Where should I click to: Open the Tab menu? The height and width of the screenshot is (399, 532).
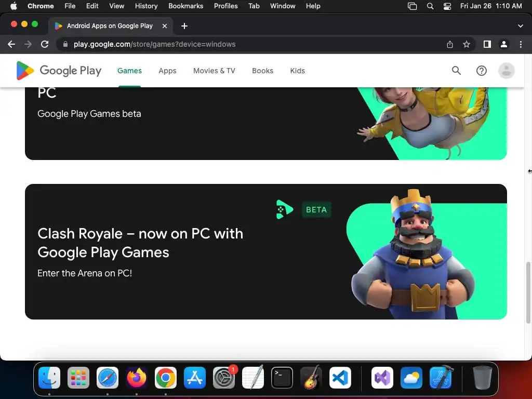click(254, 6)
